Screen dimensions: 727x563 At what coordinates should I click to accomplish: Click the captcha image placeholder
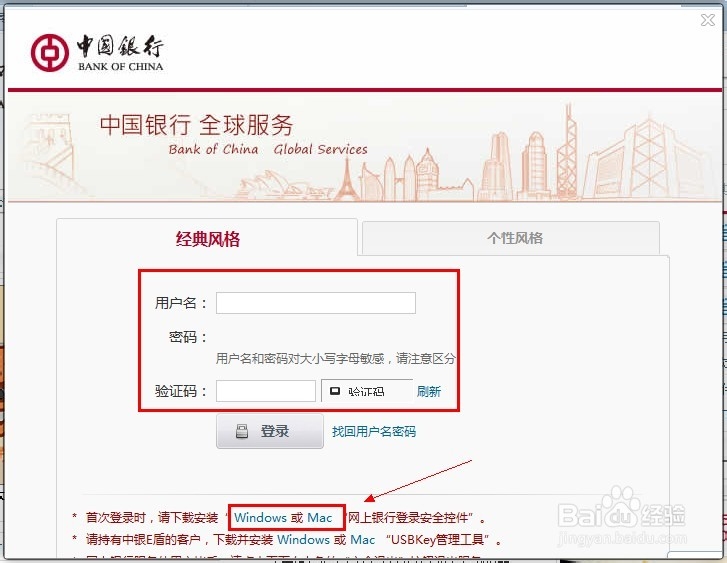(367, 391)
